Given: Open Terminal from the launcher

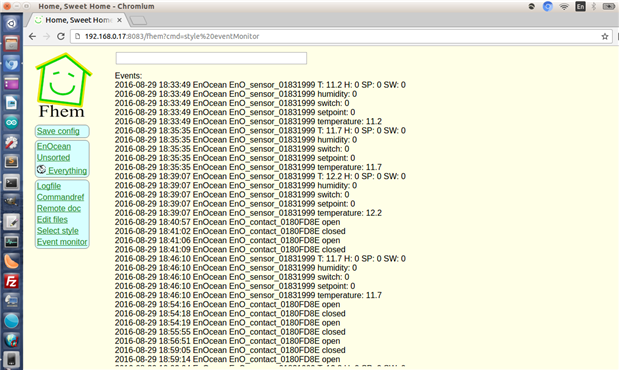Looking at the screenshot, I should point(11,182).
